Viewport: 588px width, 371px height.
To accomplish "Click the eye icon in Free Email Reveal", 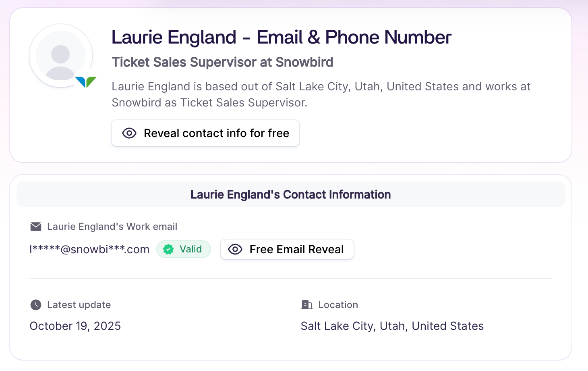I will [x=235, y=249].
